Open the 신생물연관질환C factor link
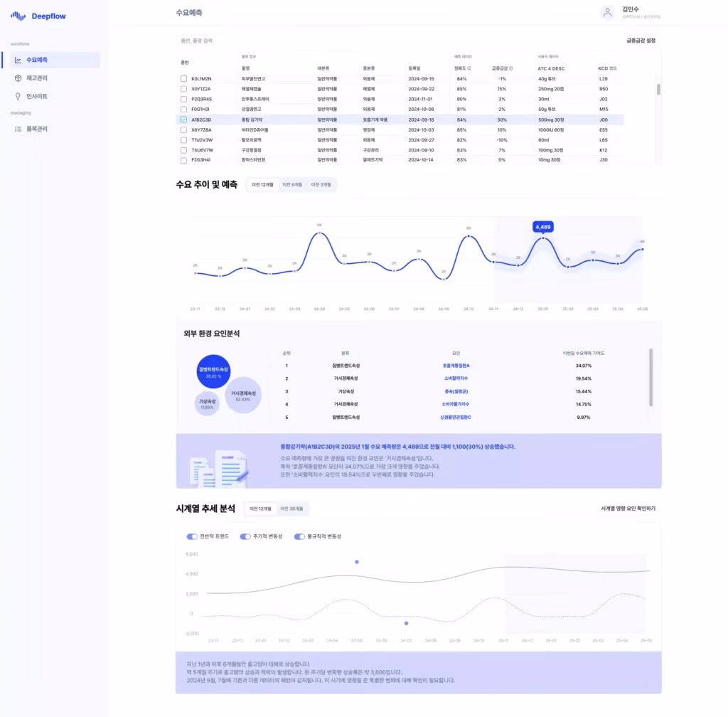Viewport: 728px width, 717px height. coord(456,418)
